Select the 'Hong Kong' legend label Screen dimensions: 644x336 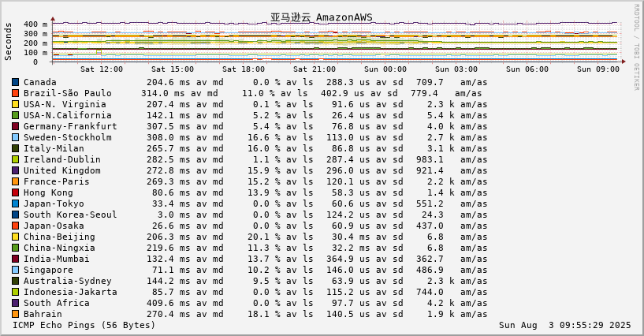(48, 192)
